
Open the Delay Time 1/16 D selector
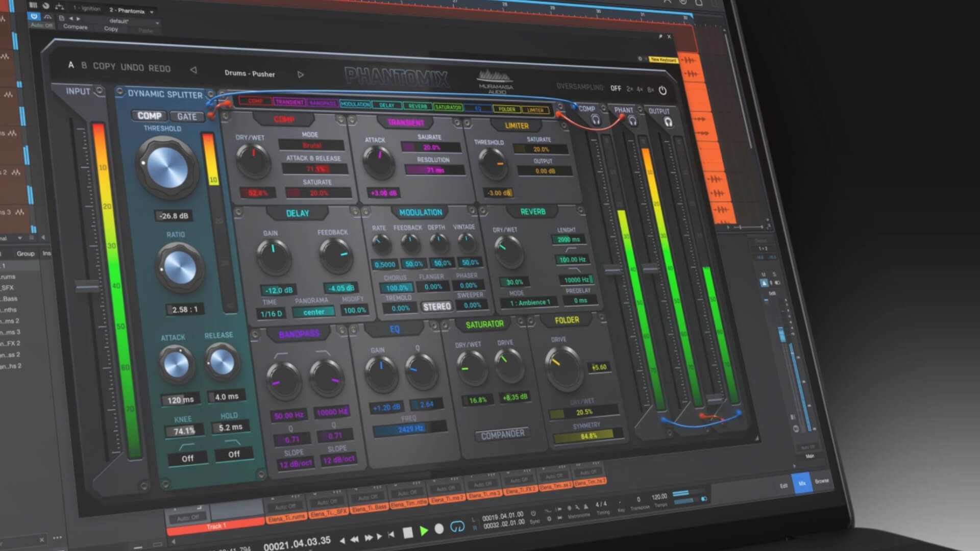[271, 314]
